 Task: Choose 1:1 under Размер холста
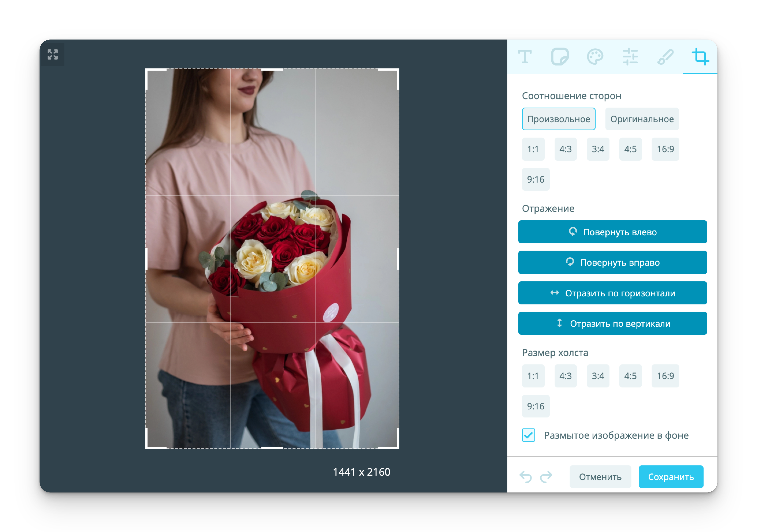tap(533, 376)
